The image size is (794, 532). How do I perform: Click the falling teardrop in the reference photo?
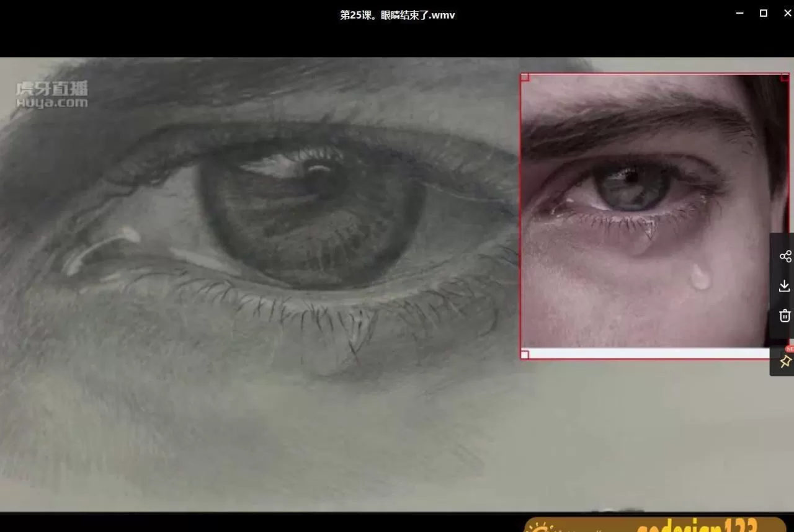[x=700, y=277]
